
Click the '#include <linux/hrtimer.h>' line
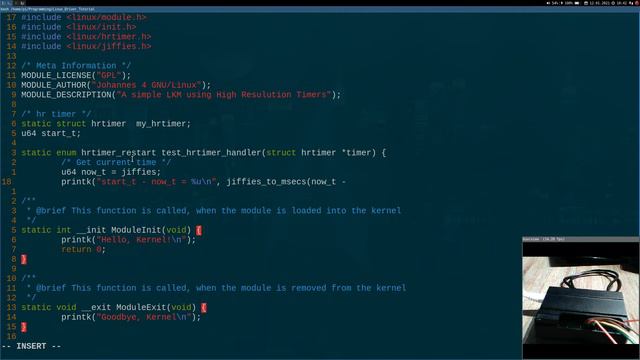(x=86, y=37)
